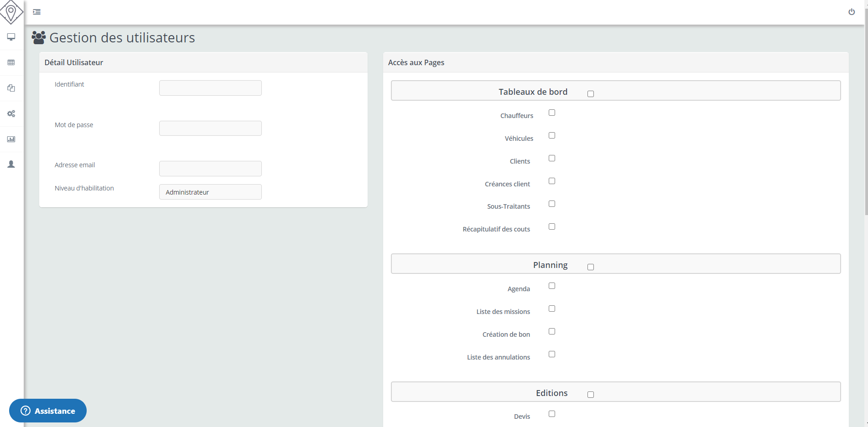Viewport: 868px width, 427px height.
Task: Toggle the sidebar menu hamburger icon
Action: [37, 12]
